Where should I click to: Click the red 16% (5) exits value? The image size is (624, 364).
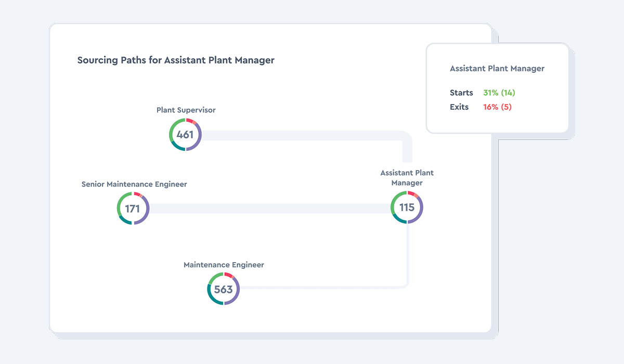497,107
